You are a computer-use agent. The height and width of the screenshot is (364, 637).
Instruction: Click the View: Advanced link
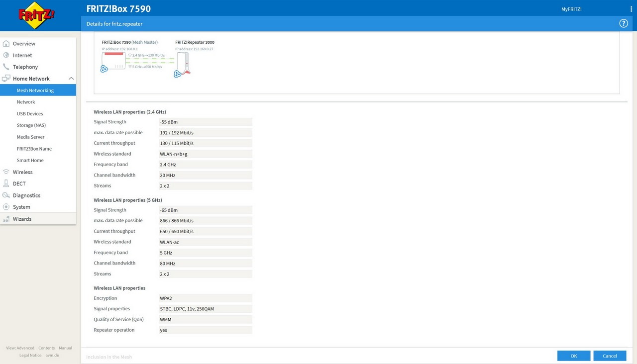(x=20, y=348)
